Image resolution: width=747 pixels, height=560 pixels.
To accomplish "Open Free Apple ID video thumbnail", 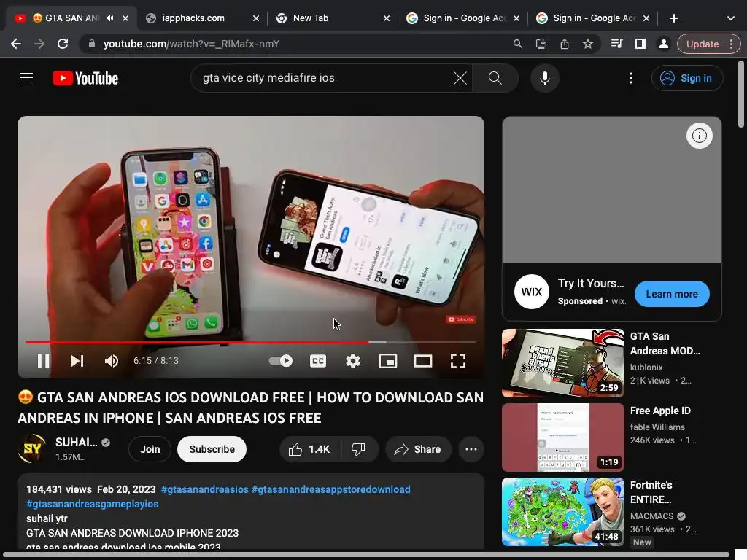I will tap(562, 437).
